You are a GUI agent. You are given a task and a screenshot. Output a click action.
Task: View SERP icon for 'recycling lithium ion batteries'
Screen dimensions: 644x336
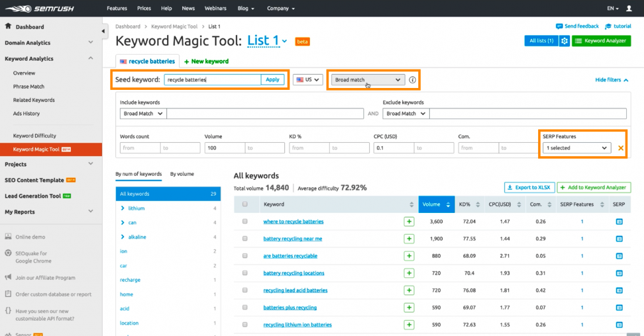click(x=619, y=325)
